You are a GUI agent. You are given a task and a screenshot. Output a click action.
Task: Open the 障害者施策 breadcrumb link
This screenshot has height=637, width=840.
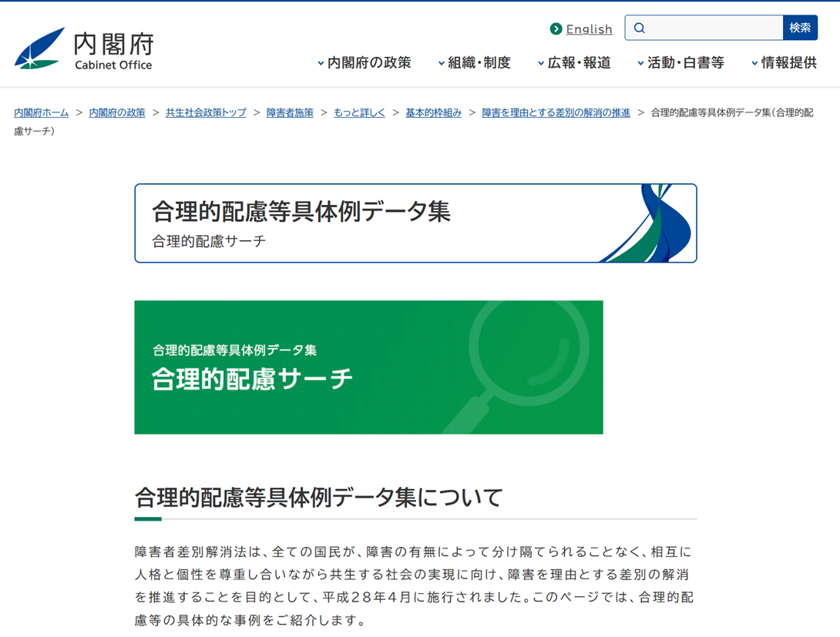[290, 112]
